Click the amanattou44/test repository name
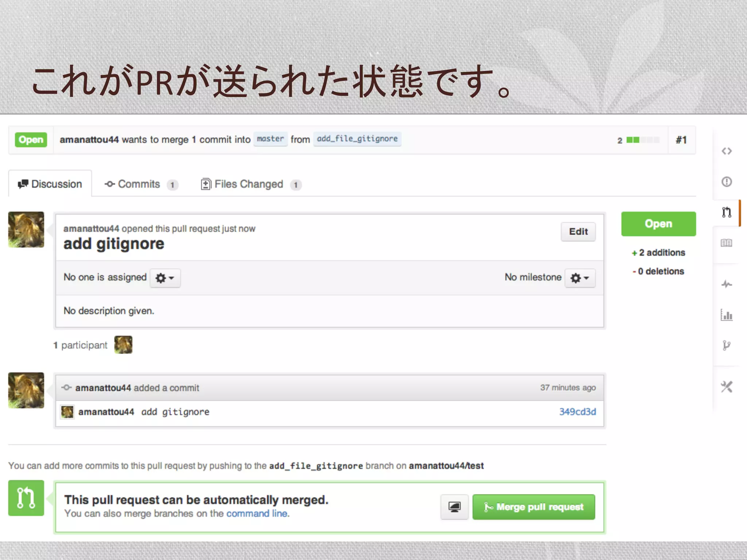Screen dimensions: 747x560 446,466
